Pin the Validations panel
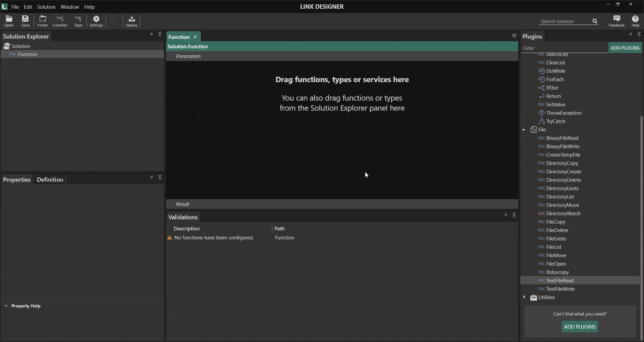This screenshot has height=342, width=644. [x=514, y=215]
